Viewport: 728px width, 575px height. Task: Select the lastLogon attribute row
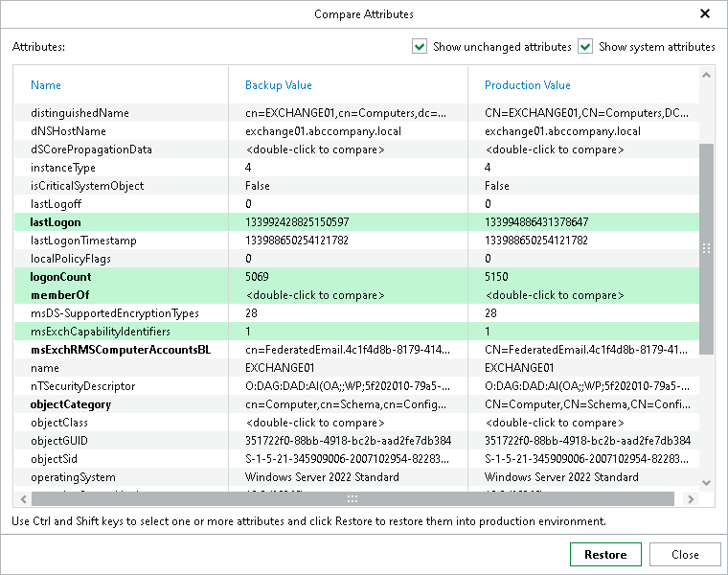[57, 222]
